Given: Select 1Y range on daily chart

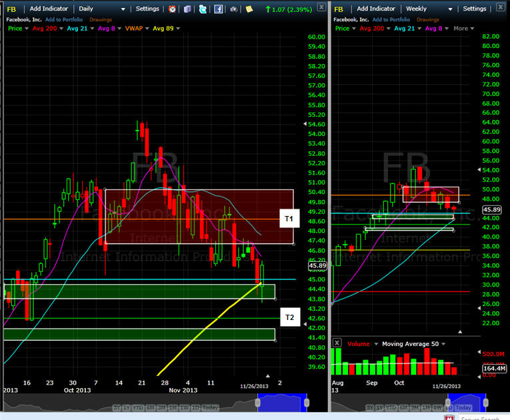Looking at the screenshot, I should coord(126,407).
